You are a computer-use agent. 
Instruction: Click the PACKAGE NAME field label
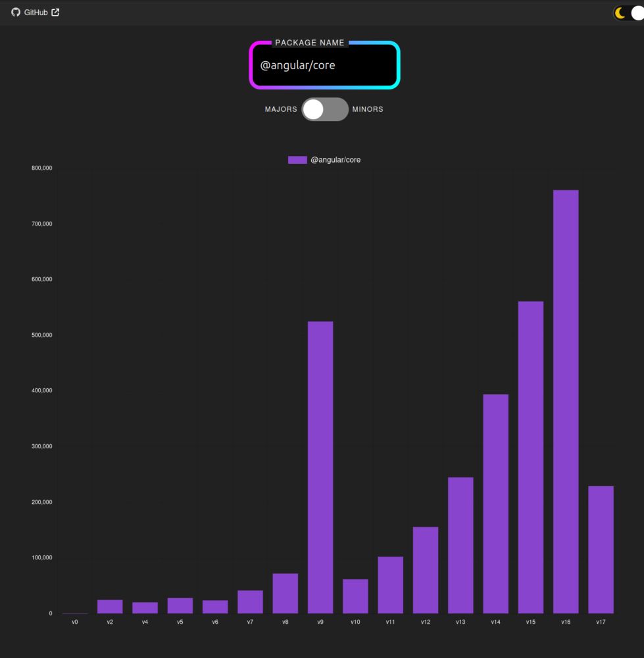[x=310, y=43]
